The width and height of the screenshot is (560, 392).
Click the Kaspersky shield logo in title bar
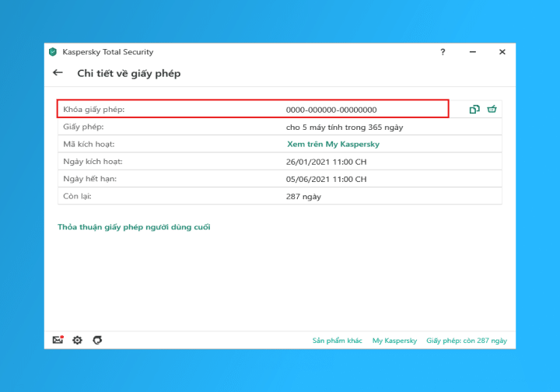point(53,52)
